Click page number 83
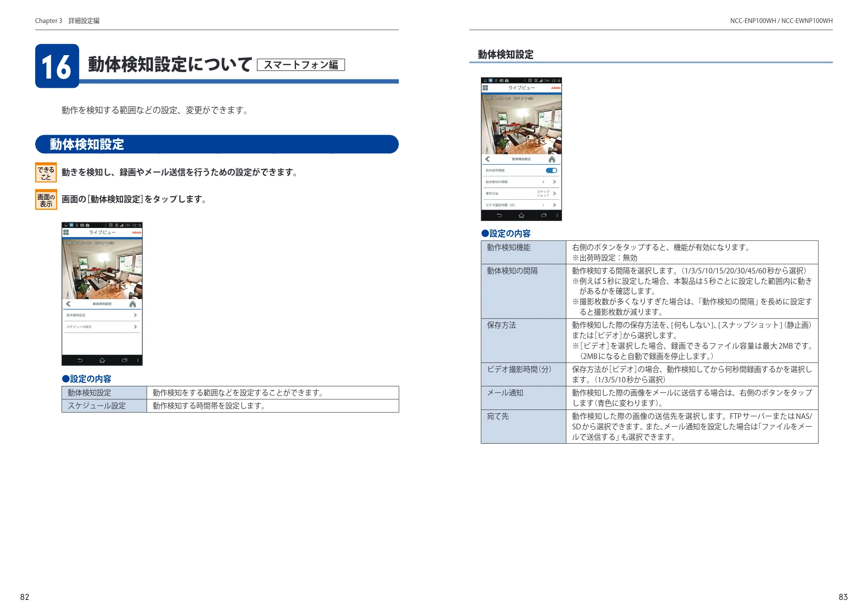868x616 pixels. pyautogui.click(x=843, y=597)
